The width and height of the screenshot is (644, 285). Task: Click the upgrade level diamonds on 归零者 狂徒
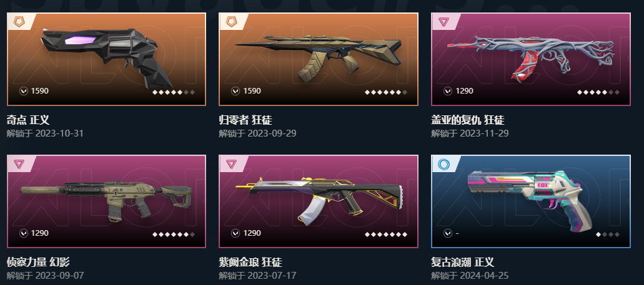click(386, 92)
